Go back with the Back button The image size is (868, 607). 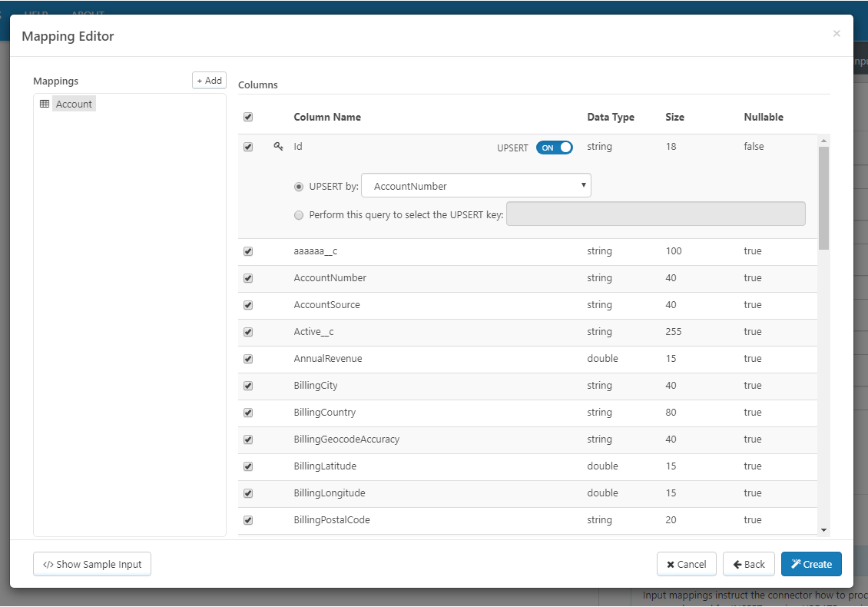[x=749, y=564]
